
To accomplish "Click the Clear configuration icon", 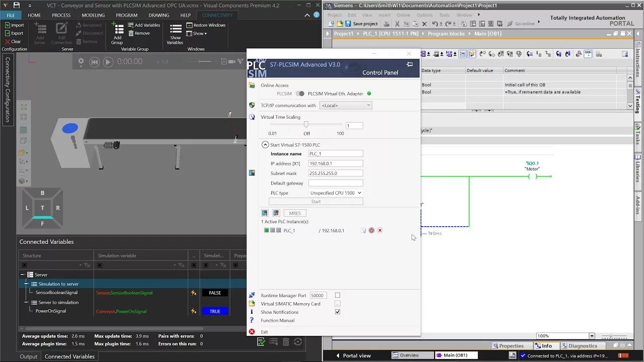I will tap(8, 42).
